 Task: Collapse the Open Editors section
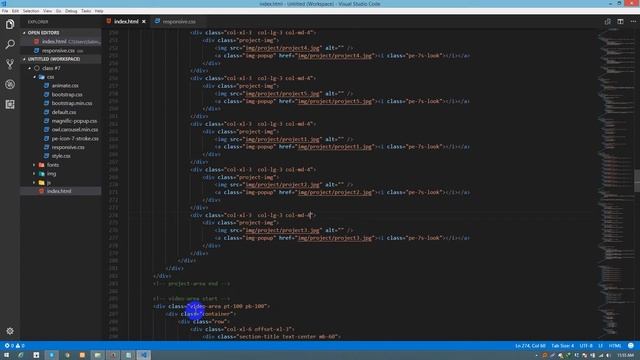click(24, 33)
